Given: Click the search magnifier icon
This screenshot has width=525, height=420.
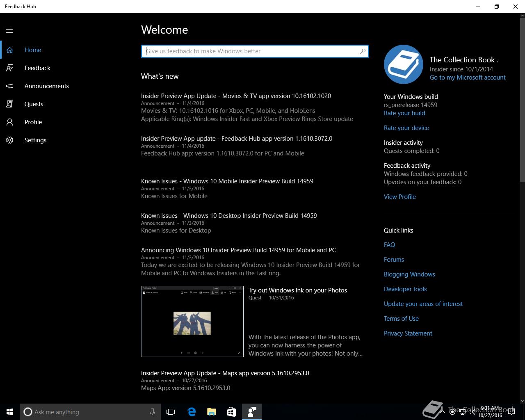Looking at the screenshot, I should click(363, 51).
